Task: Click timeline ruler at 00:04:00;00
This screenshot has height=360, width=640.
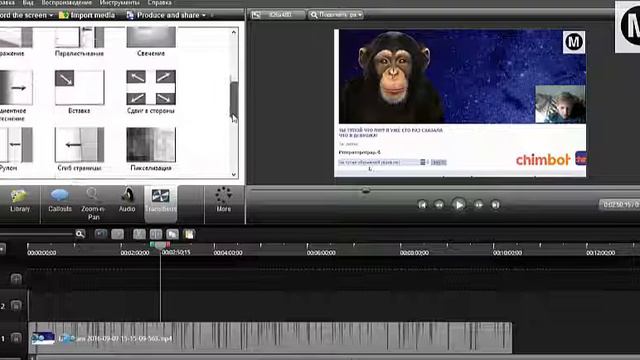Action: tap(228, 253)
